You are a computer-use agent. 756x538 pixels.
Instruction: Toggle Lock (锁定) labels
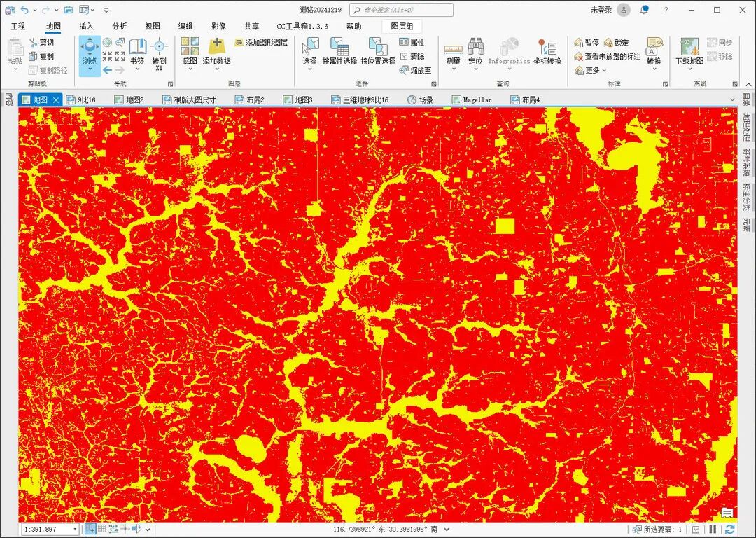click(616, 43)
